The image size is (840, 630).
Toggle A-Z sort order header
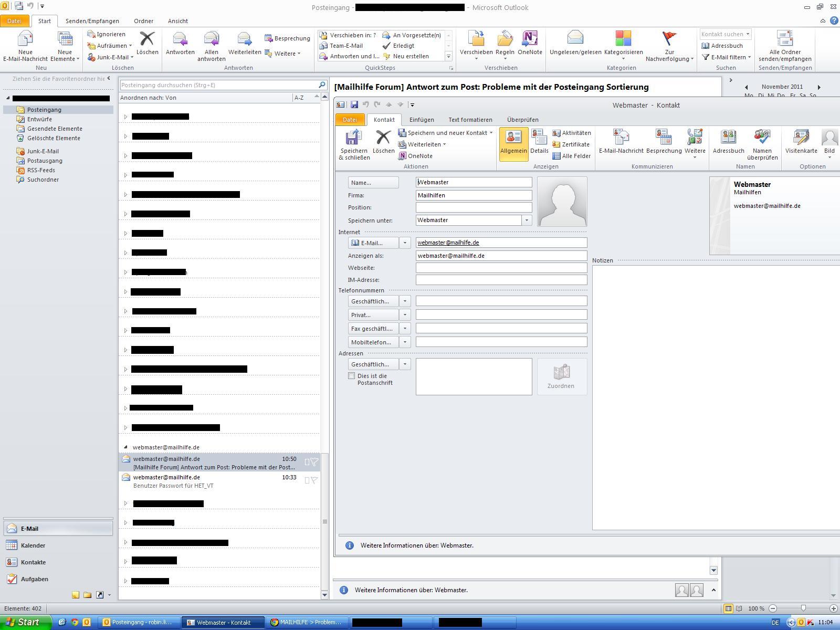pos(299,98)
